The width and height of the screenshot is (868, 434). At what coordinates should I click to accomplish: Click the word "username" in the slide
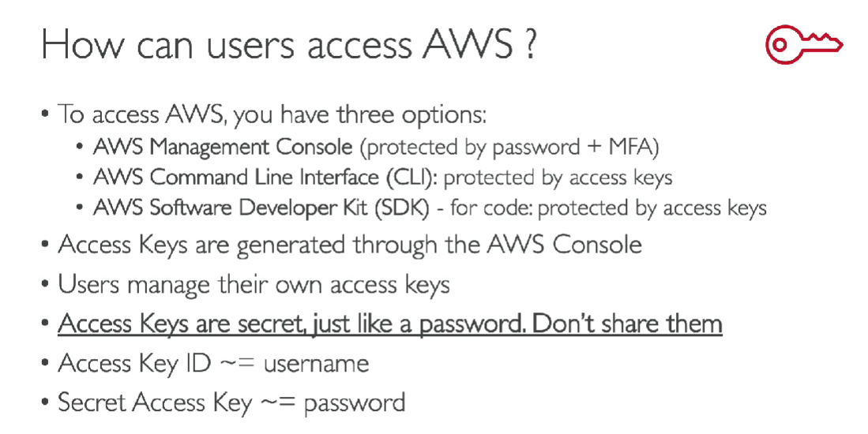316,364
